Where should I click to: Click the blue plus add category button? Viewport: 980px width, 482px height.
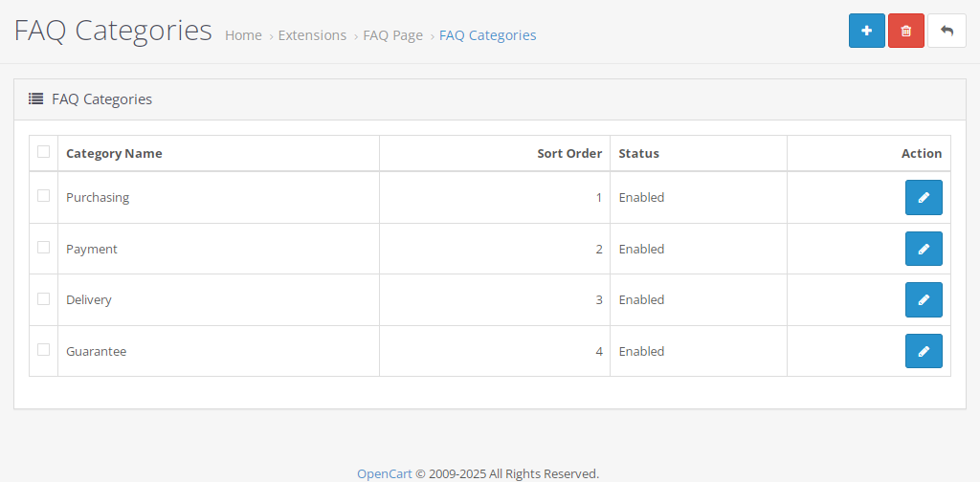coord(866,31)
